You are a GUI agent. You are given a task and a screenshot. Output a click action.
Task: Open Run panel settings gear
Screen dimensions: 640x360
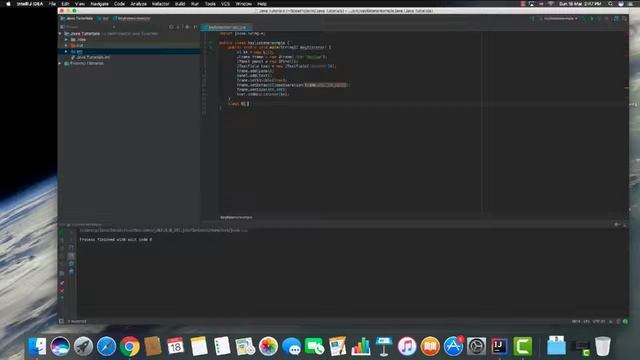(x=617, y=224)
